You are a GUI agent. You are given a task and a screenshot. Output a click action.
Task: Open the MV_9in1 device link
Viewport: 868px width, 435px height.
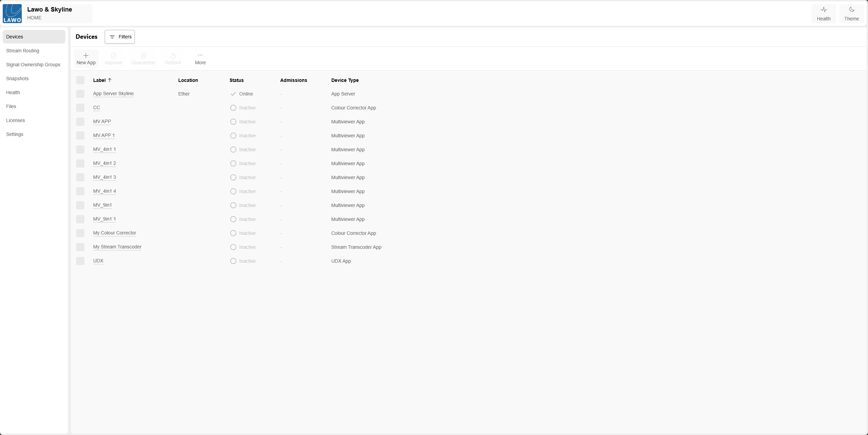[x=102, y=205]
